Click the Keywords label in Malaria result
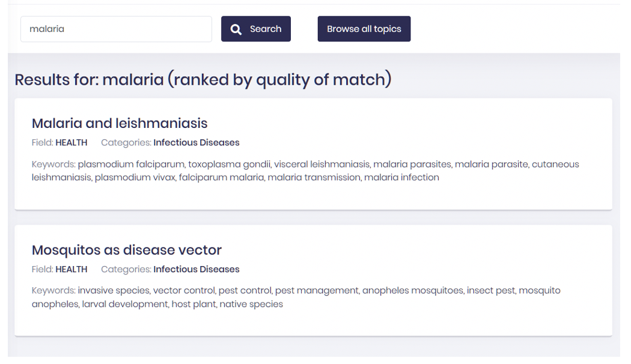 (53, 164)
